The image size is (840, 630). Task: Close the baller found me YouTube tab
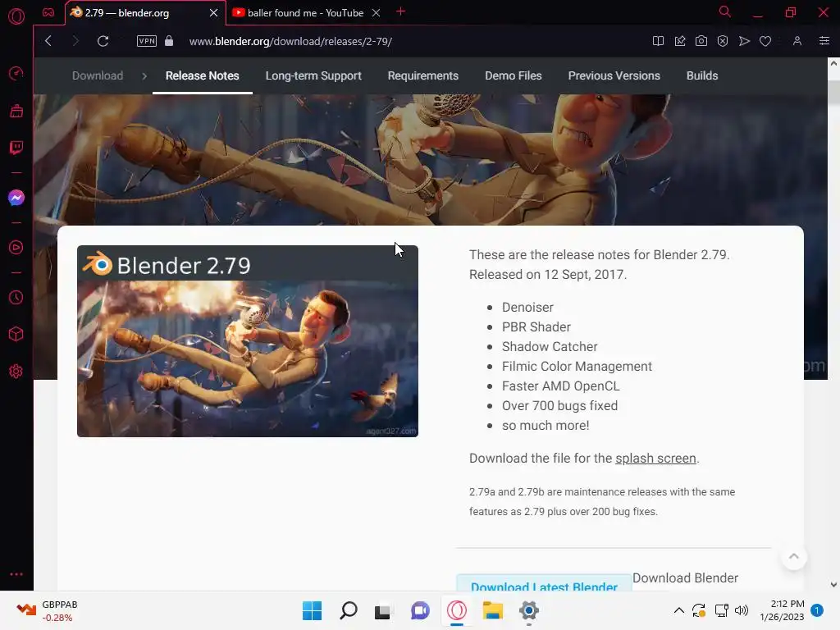[376, 13]
